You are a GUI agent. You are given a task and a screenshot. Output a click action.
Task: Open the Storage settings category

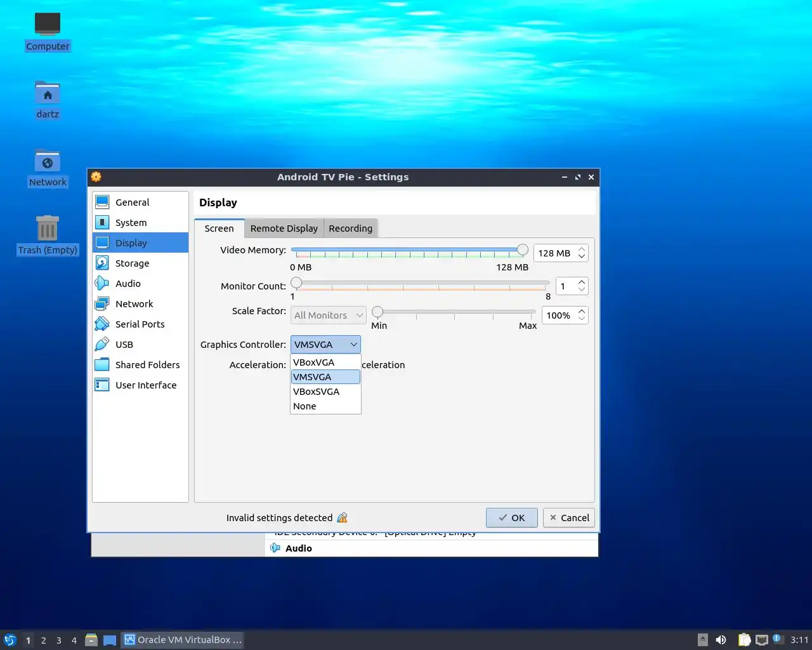[140, 263]
